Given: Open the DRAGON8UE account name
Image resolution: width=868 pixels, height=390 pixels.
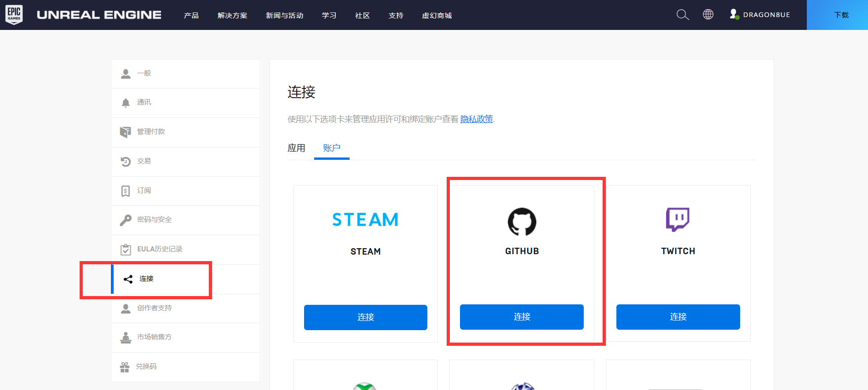Looking at the screenshot, I should (x=766, y=15).
